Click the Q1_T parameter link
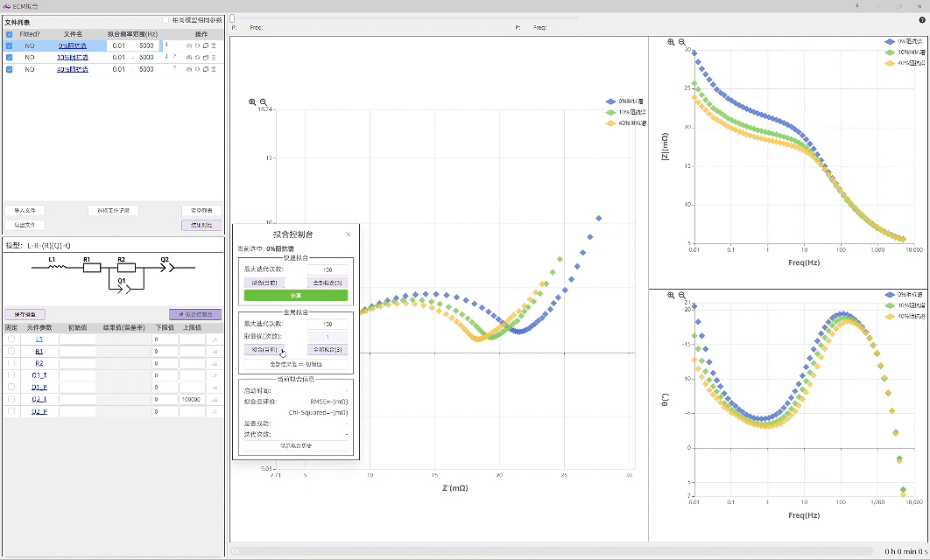This screenshot has width=930, height=560. point(39,375)
